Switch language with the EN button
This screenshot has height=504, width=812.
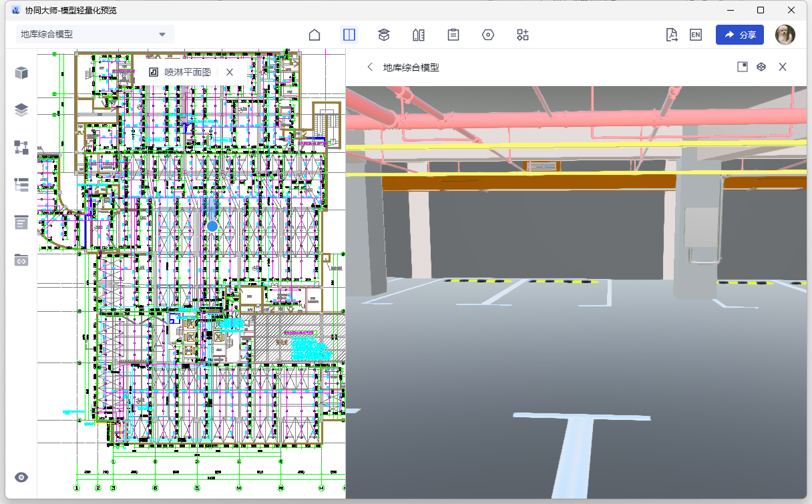pos(696,35)
